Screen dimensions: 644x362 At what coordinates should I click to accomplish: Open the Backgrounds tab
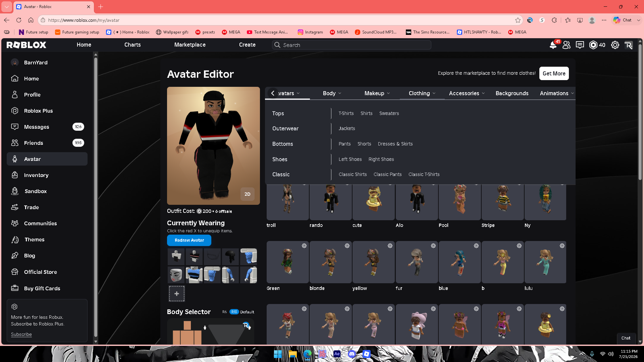[512, 93]
